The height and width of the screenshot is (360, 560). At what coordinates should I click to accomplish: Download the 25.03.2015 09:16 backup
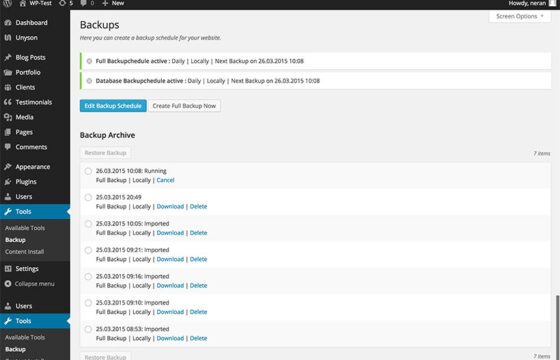point(170,286)
